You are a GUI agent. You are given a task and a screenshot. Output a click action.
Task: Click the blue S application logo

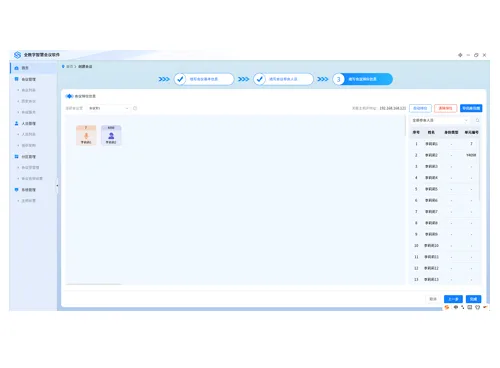point(17,55)
